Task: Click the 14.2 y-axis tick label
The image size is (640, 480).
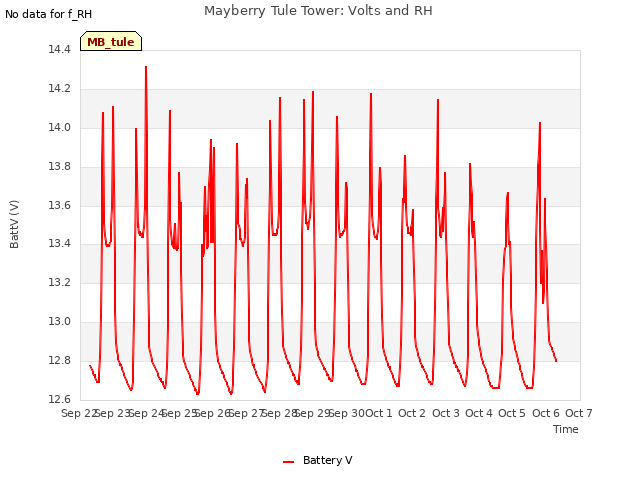Action: (59, 89)
